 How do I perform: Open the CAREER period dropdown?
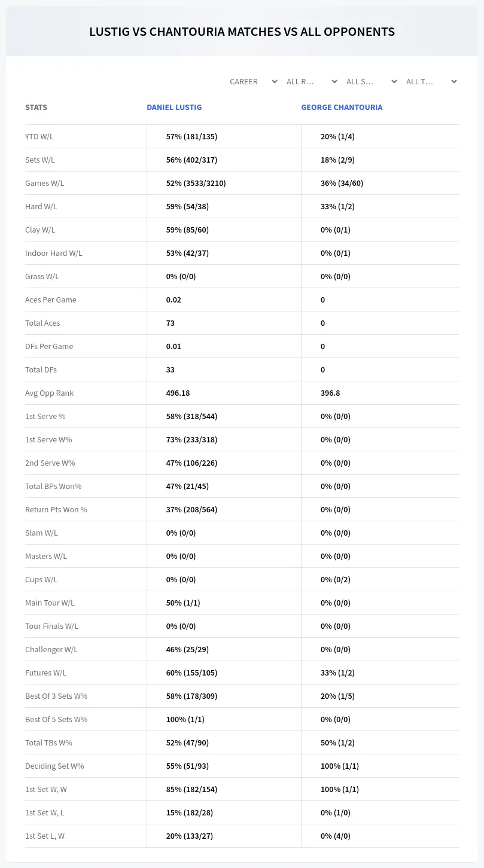point(253,81)
